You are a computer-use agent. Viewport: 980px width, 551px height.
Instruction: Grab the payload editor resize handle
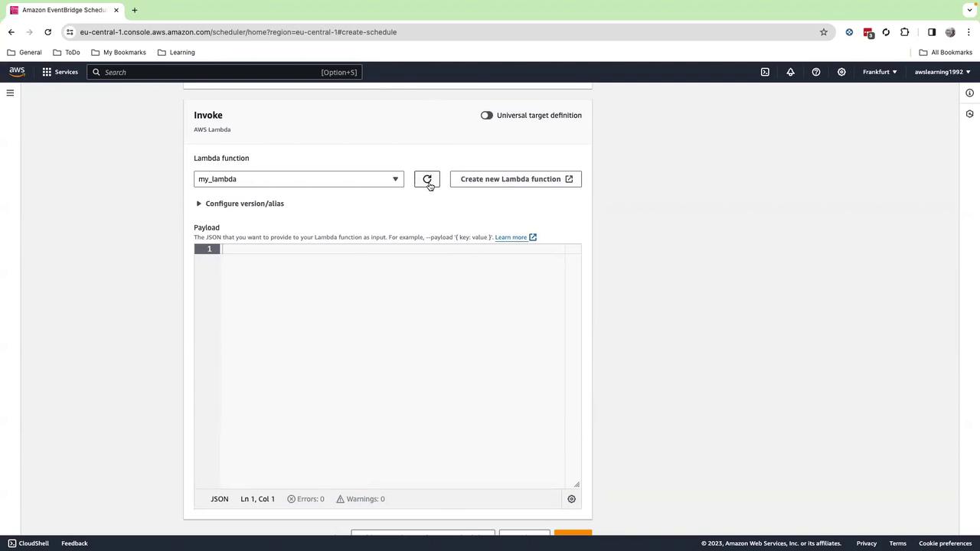click(577, 484)
